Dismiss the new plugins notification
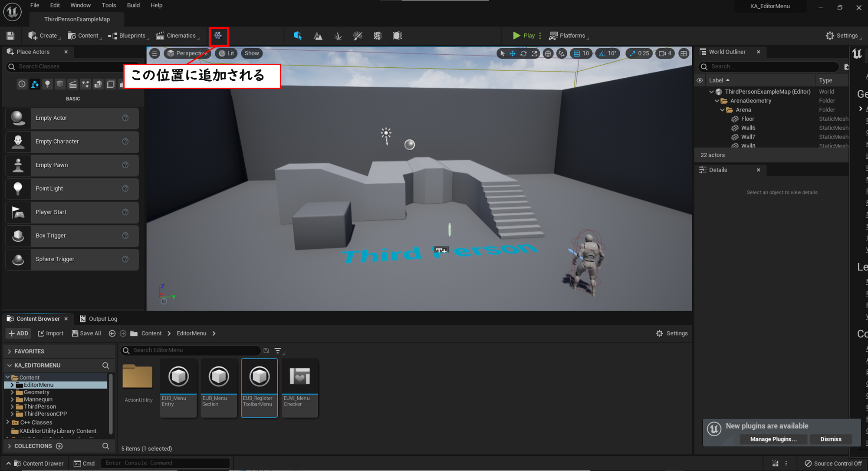Viewport: 868px width, 471px height. coord(831,439)
